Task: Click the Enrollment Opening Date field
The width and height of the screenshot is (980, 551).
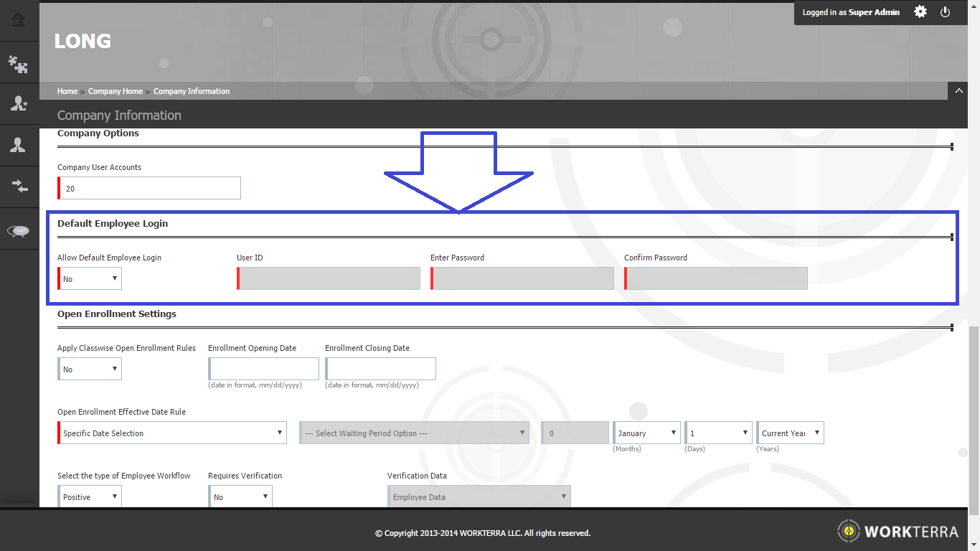Action: click(x=264, y=369)
